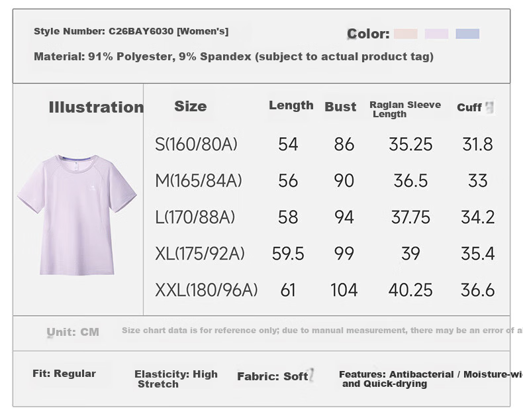Click the Features Antibacterial Quick-drying text
The image size is (523, 420).
430,379
